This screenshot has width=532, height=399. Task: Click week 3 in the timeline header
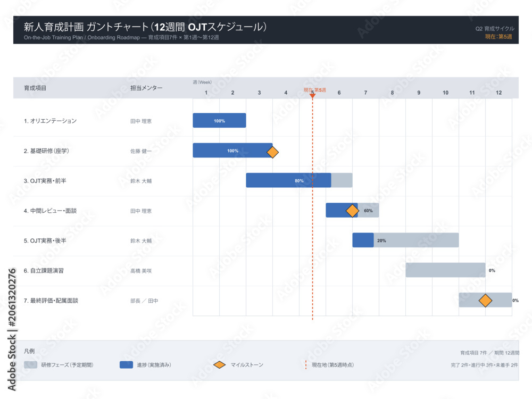[259, 93]
